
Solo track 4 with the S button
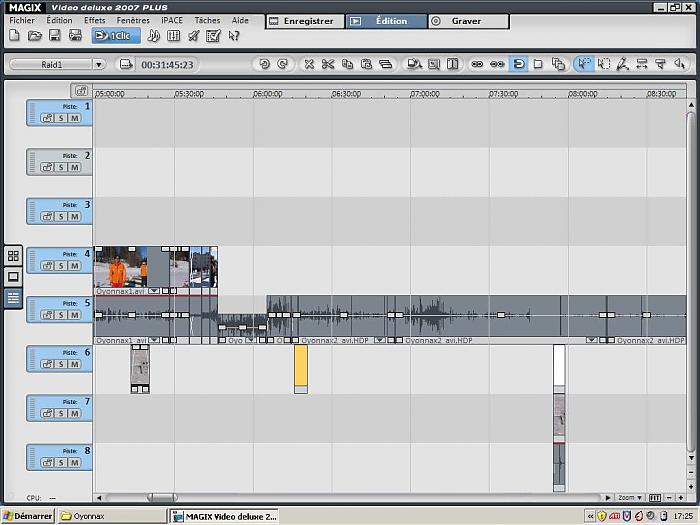tap(61, 266)
